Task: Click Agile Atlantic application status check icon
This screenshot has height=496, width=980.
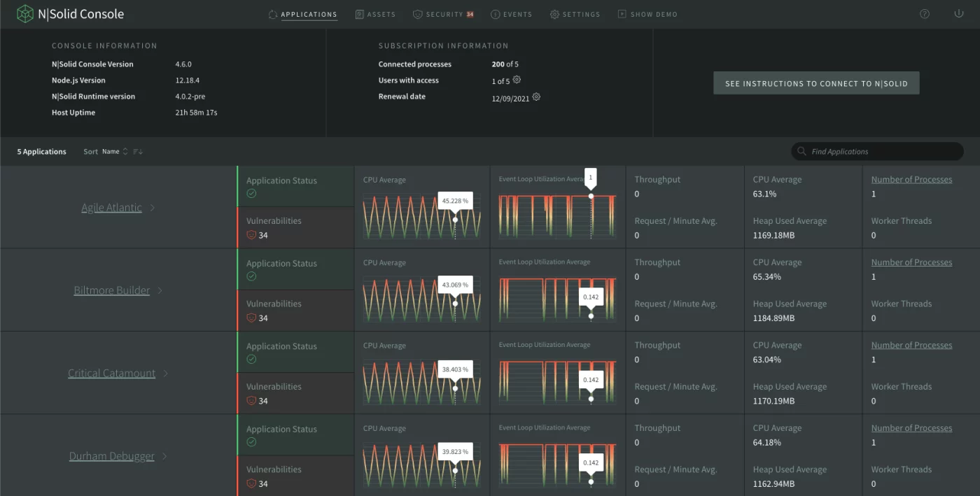Action: tap(251, 194)
